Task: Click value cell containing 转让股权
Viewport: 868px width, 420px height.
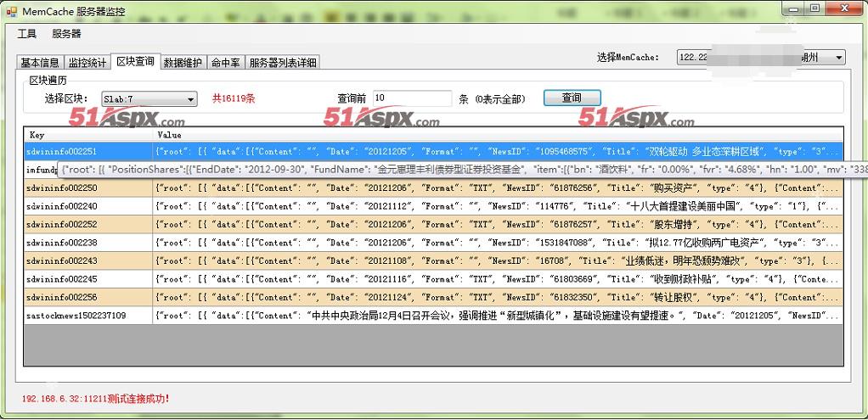Action: click(x=498, y=298)
